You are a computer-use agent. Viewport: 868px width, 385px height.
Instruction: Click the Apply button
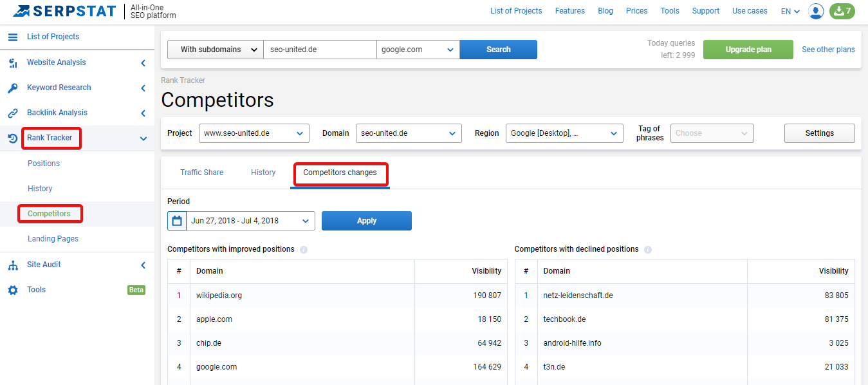click(x=367, y=221)
